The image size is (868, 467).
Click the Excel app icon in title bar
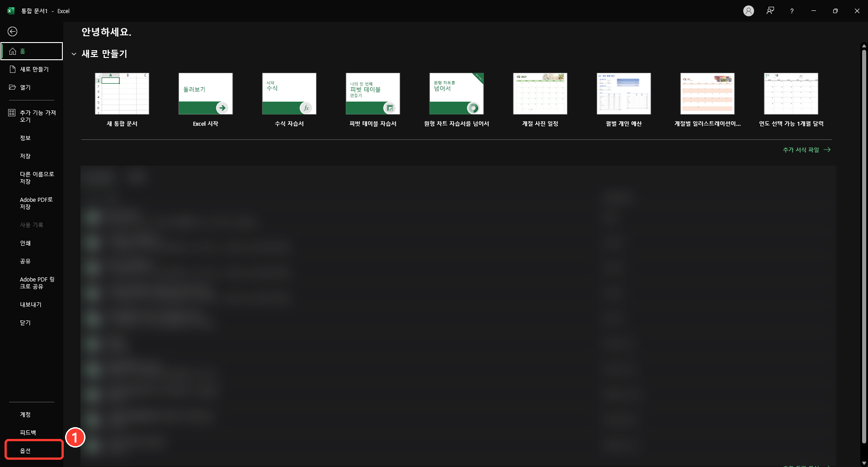(x=11, y=11)
